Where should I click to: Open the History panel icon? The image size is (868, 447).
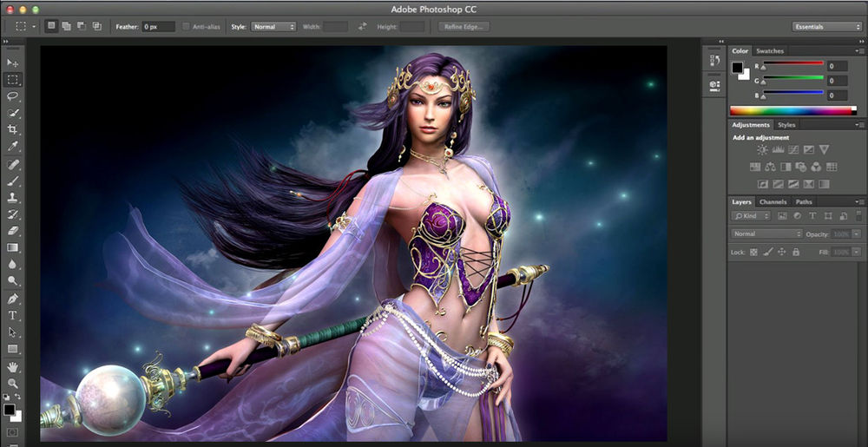pyautogui.click(x=714, y=60)
